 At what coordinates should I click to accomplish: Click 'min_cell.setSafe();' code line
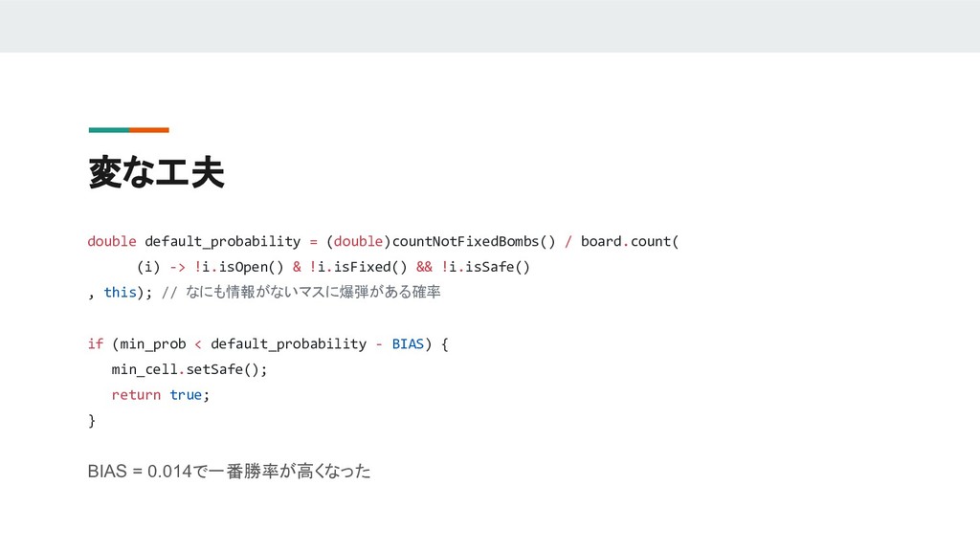click(189, 370)
